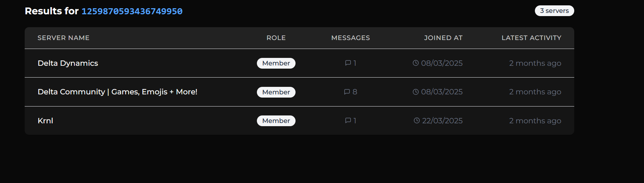Click the Member badge for Delta Community
Screen dimensions: 644x183
(276, 92)
